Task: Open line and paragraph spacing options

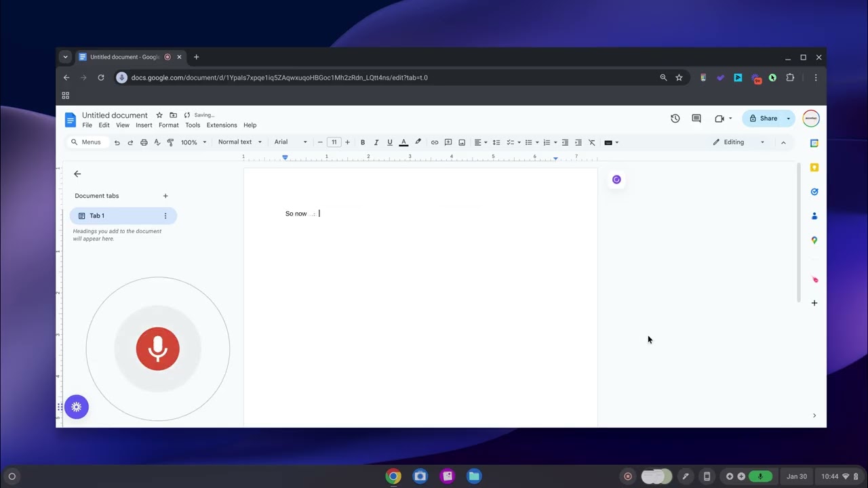Action: tap(496, 142)
